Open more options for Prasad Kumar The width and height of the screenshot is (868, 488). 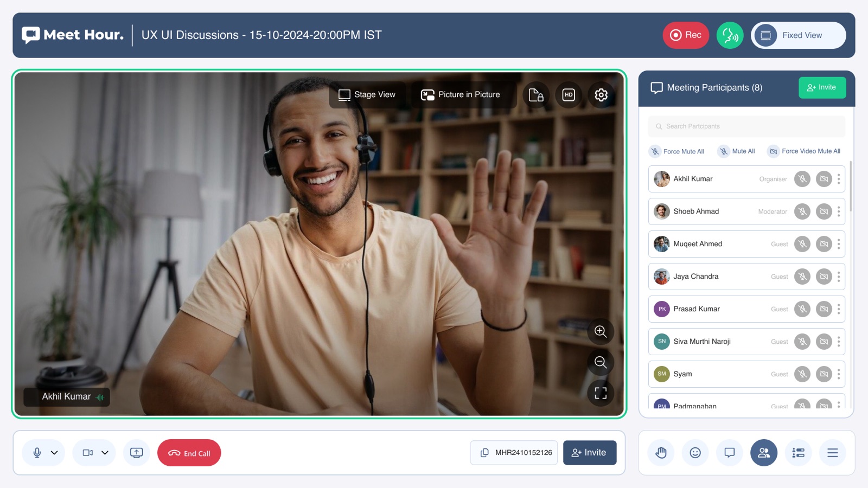pyautogui.click(x=839, y=309)
